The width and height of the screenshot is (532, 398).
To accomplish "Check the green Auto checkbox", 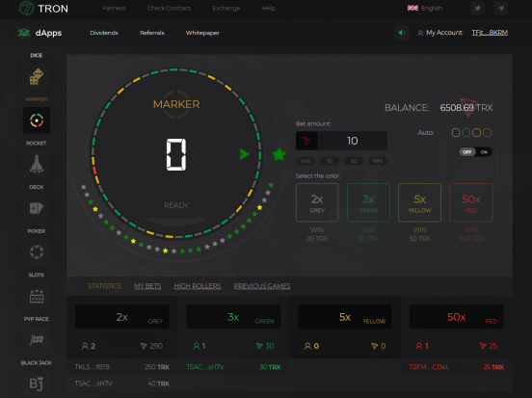I will tap(466, 132).
